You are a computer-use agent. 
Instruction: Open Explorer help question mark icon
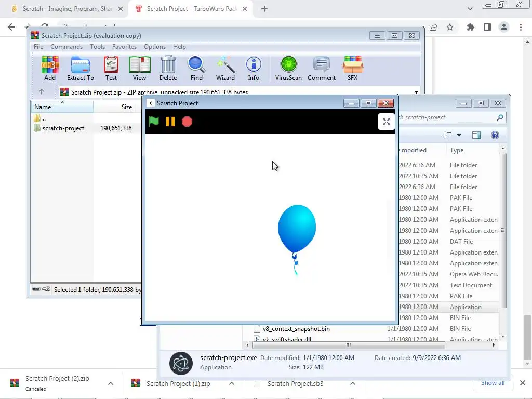pyautogui.click(x=495, y=135)
